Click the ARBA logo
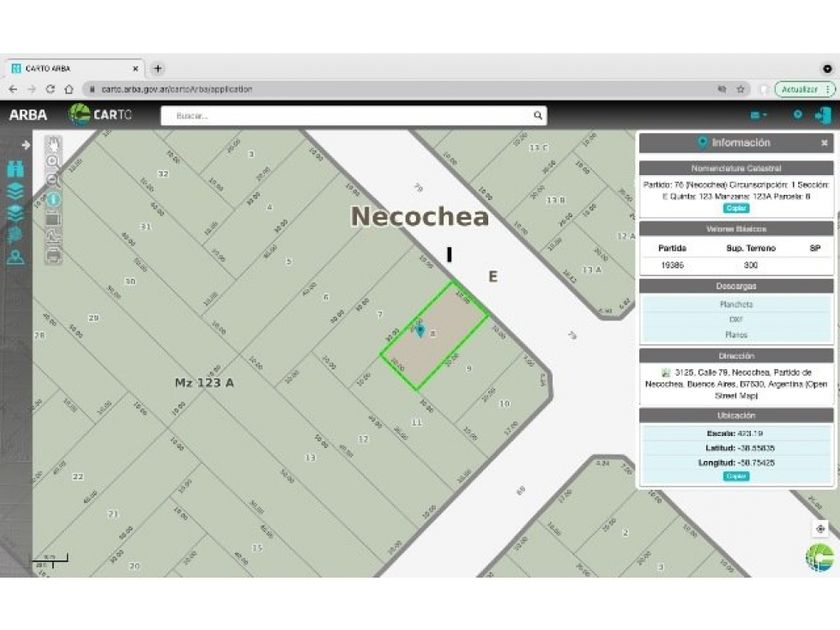This screenshot has height=630, width=840. [x=28, y=115]
